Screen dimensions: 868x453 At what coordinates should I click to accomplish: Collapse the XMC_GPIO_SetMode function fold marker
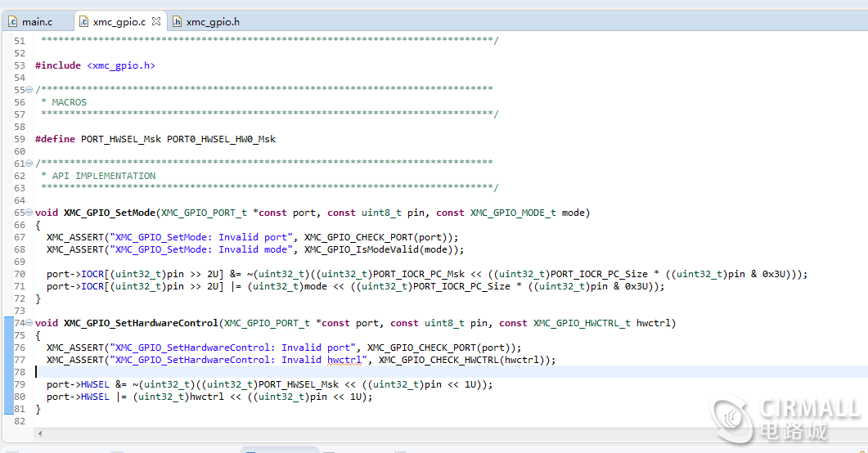(x=30, y=213)
